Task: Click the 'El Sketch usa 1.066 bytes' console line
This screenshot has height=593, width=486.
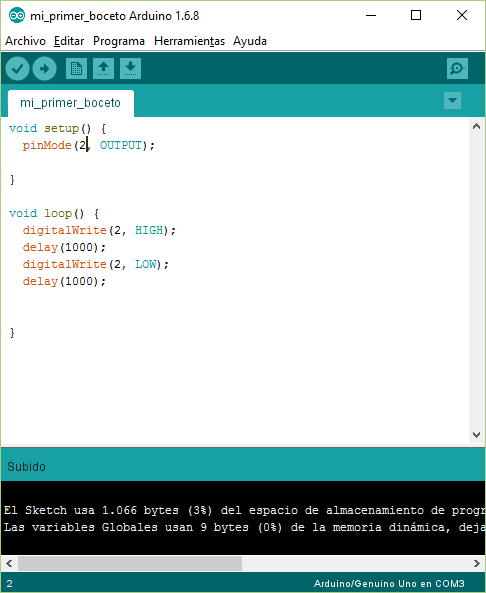Action: (x=244, y=510)
